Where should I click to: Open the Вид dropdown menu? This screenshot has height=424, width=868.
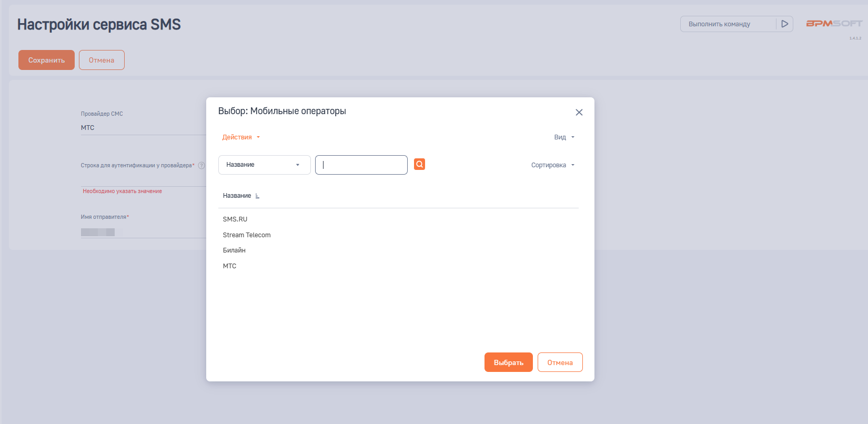pyautogui.click(x=564, y=137)
